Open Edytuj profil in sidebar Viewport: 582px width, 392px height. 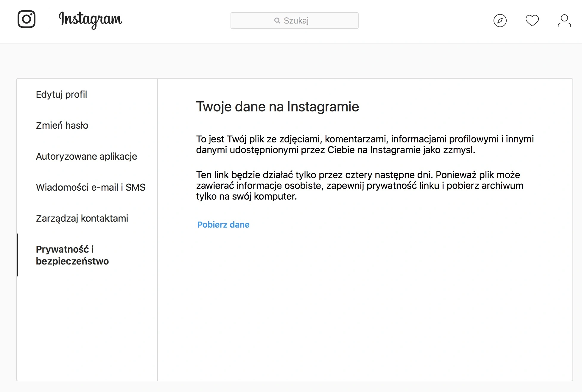[x=61, y=94]
